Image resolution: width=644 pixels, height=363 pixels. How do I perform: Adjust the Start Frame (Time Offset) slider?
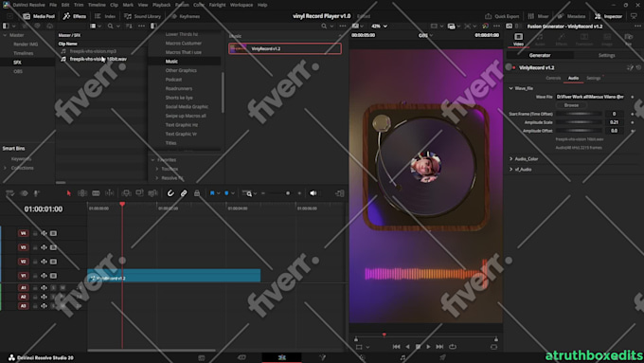click(x=579, y=114)
